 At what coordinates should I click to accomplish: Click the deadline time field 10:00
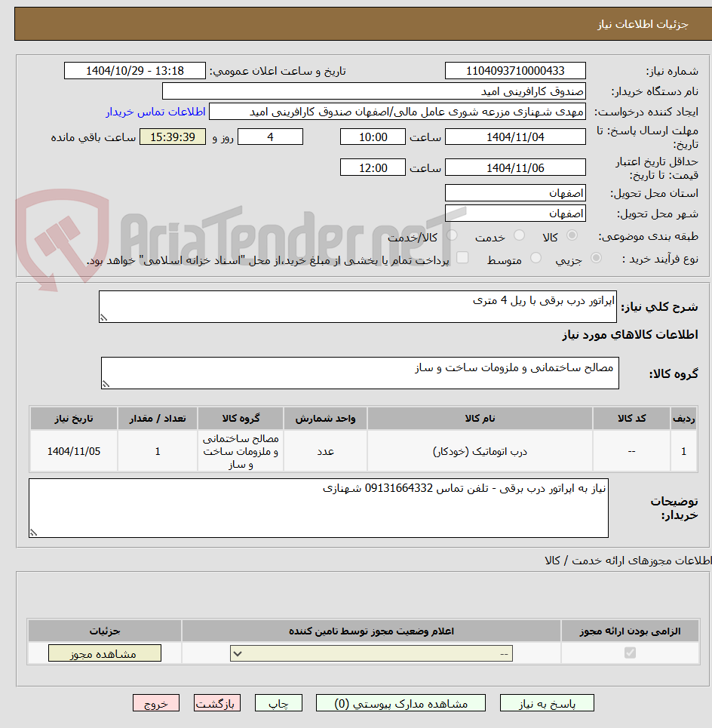pos(373,137)
